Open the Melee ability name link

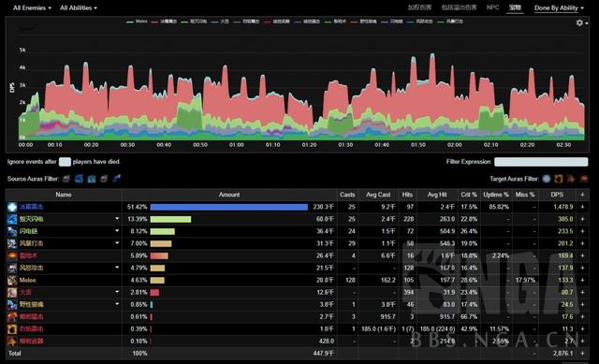(27, 280)
